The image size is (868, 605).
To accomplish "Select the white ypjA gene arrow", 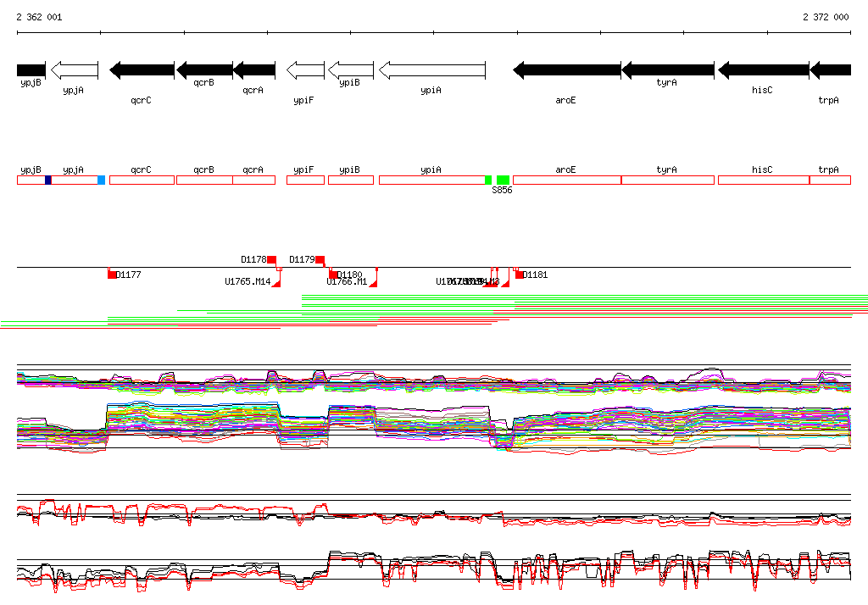I will click(75, 70).
